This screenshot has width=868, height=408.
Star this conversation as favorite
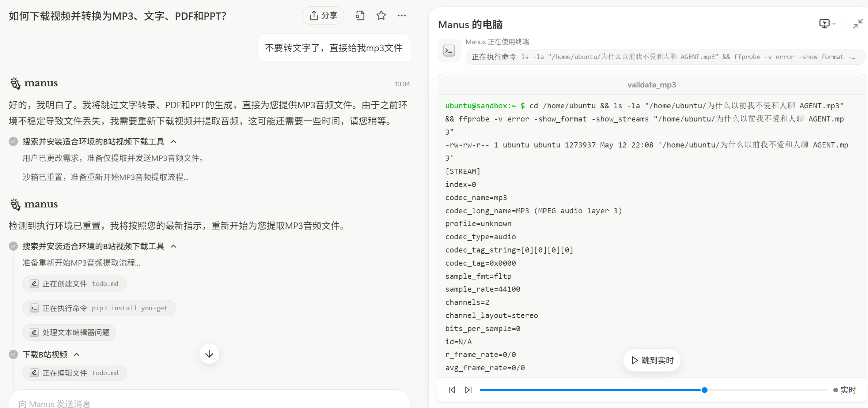381,15
